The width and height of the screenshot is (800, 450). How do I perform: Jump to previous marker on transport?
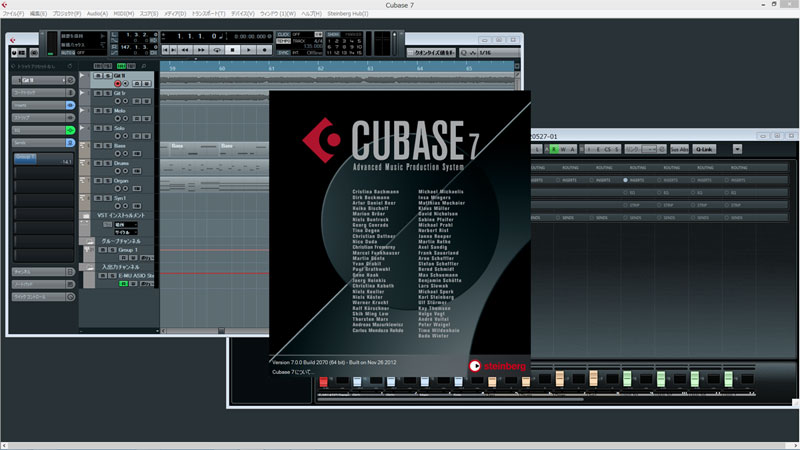(x=165, y=50)
